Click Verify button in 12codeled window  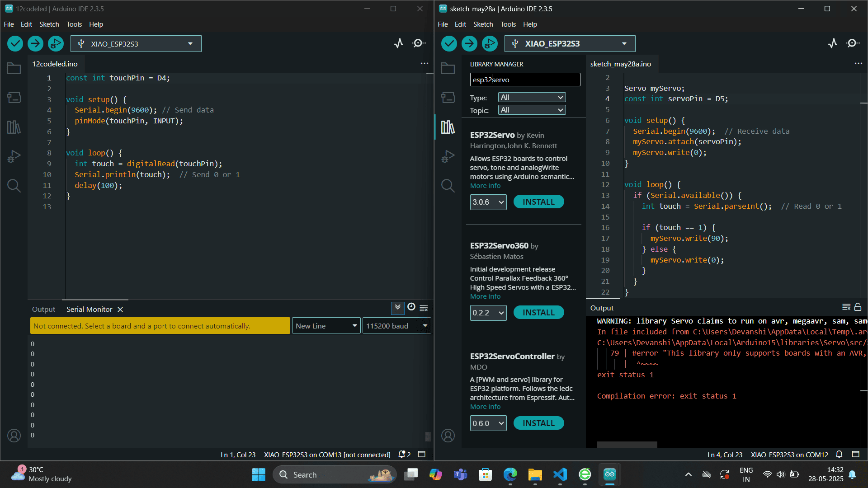[15, 43]
